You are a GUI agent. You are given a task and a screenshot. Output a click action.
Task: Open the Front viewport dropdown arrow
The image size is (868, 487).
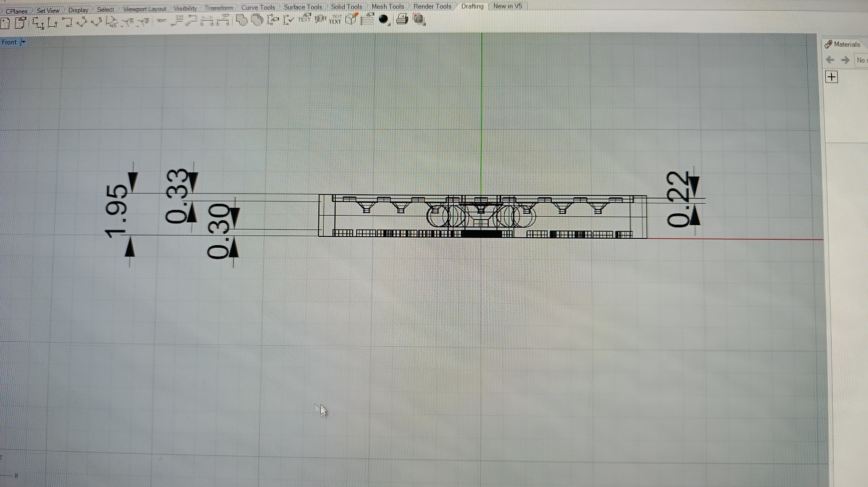[x=23, y=42]
